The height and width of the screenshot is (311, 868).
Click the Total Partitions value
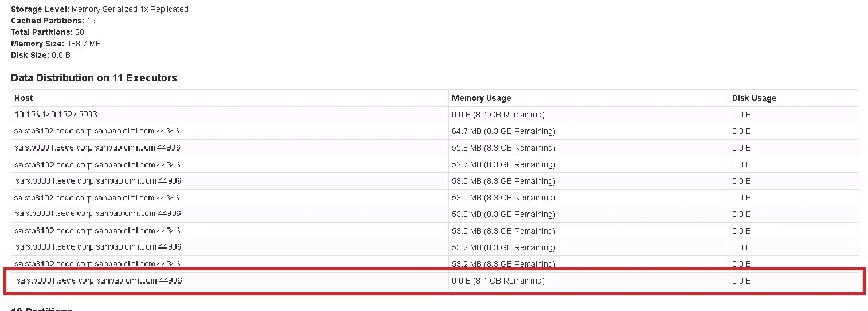click(x=80, y=32)
